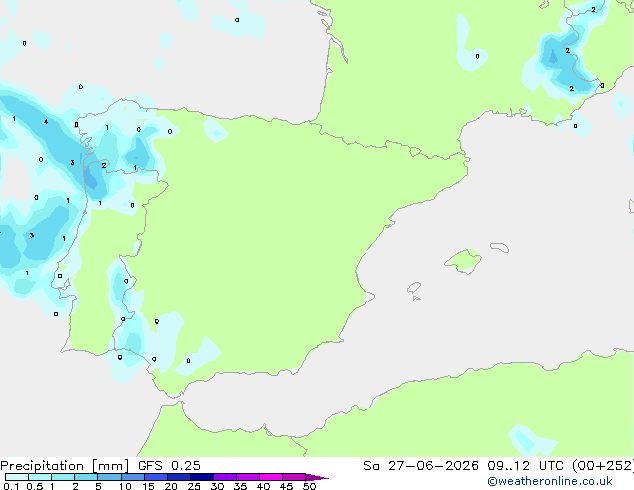Click the Mallorca island on the map
This screenshot has width=634, height=490.
tap(463, 261)
